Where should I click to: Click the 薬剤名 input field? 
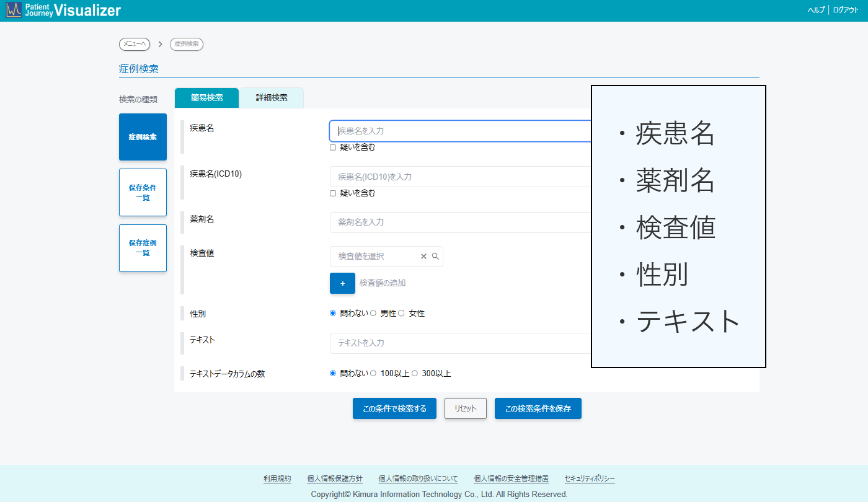459,222
